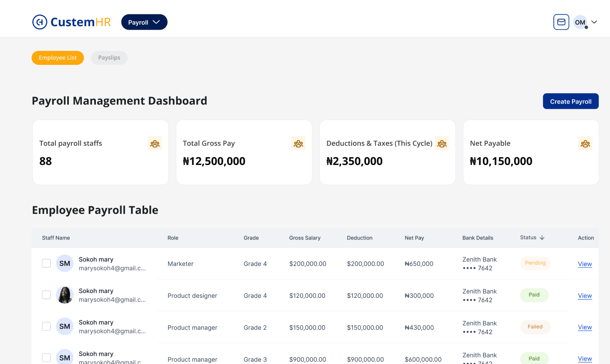The height and width of the screenshot is (364, 610).
Task: Click the Net Payable card icon
Action: point(585,143)
